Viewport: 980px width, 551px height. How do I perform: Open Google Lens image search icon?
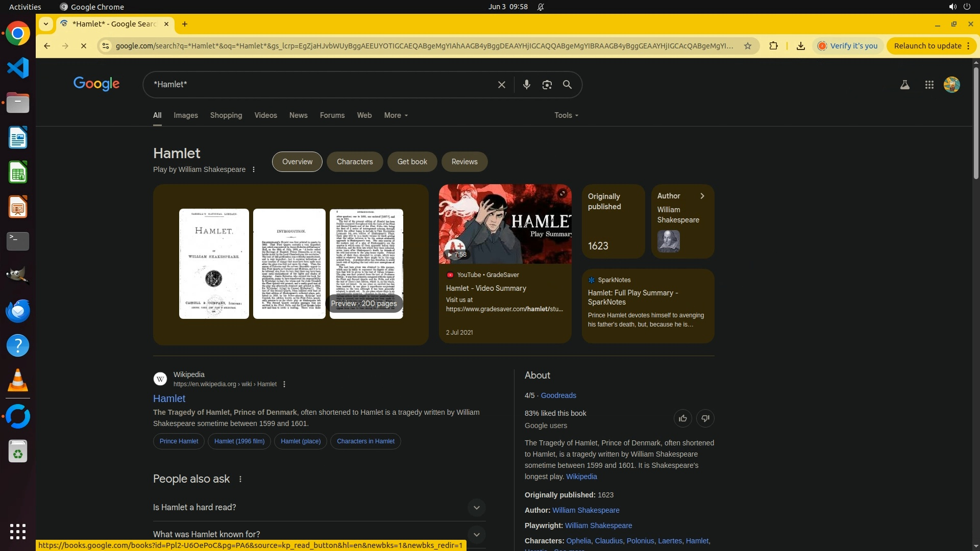pos(547,85)
